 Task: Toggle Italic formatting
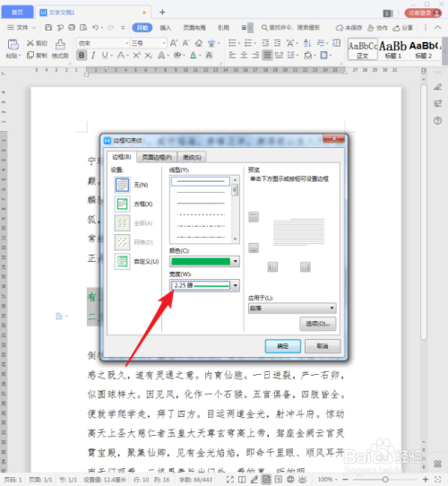tap(93, 56)
